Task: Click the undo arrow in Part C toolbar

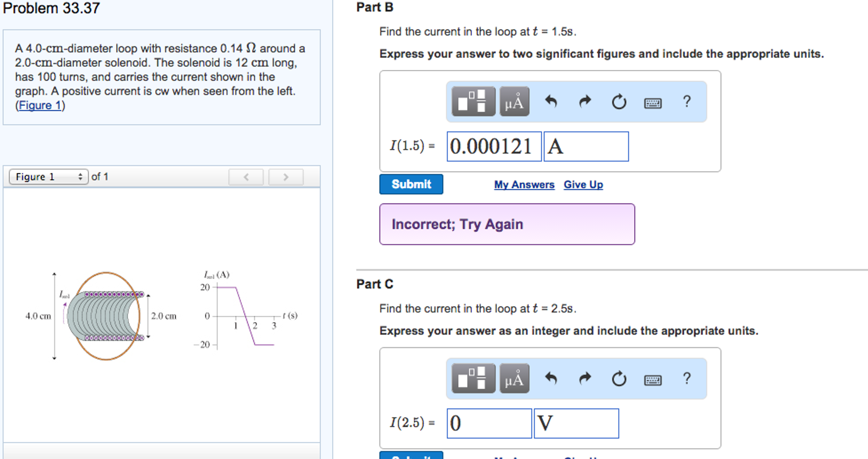Action: [551, 378]
